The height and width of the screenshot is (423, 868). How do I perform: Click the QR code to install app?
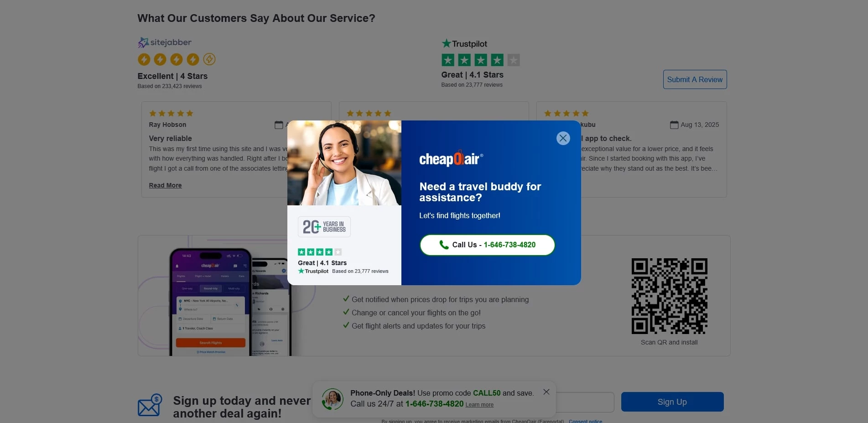669,296
